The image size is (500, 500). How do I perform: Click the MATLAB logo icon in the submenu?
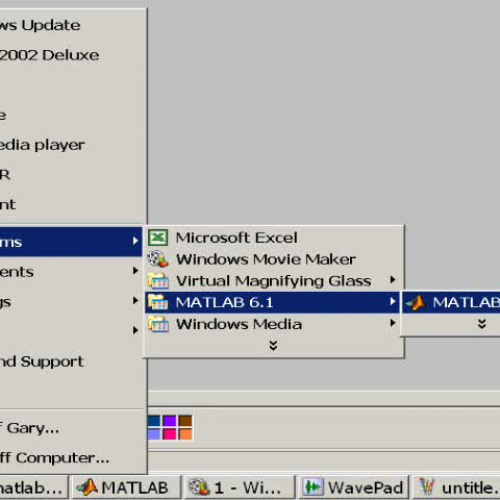[x=416, y=303]
